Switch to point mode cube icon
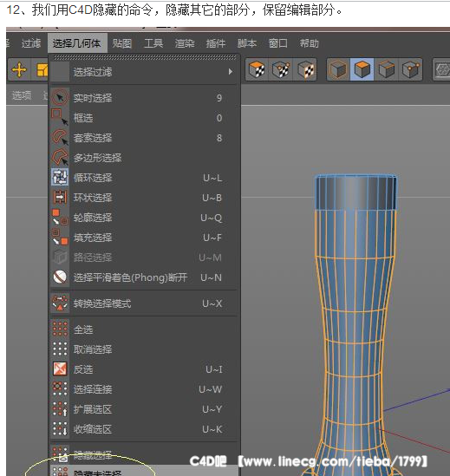The image size is (450, 476). tap(410, 69)
